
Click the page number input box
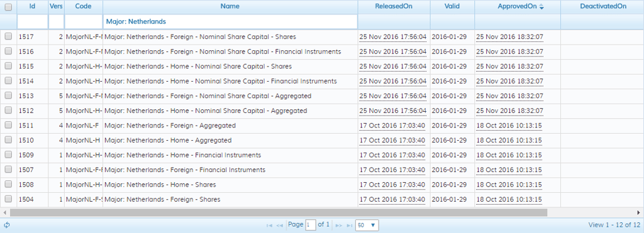[311, 225]
